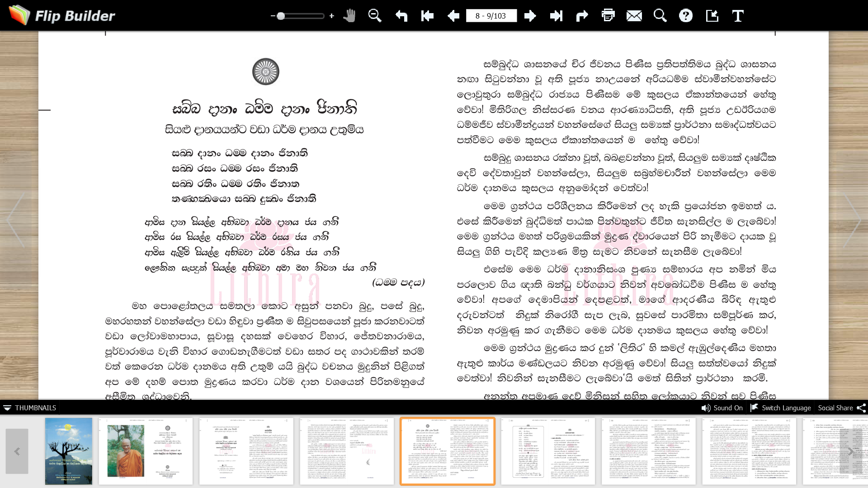
Task: Select the text tool T icon
Action: 738,16
